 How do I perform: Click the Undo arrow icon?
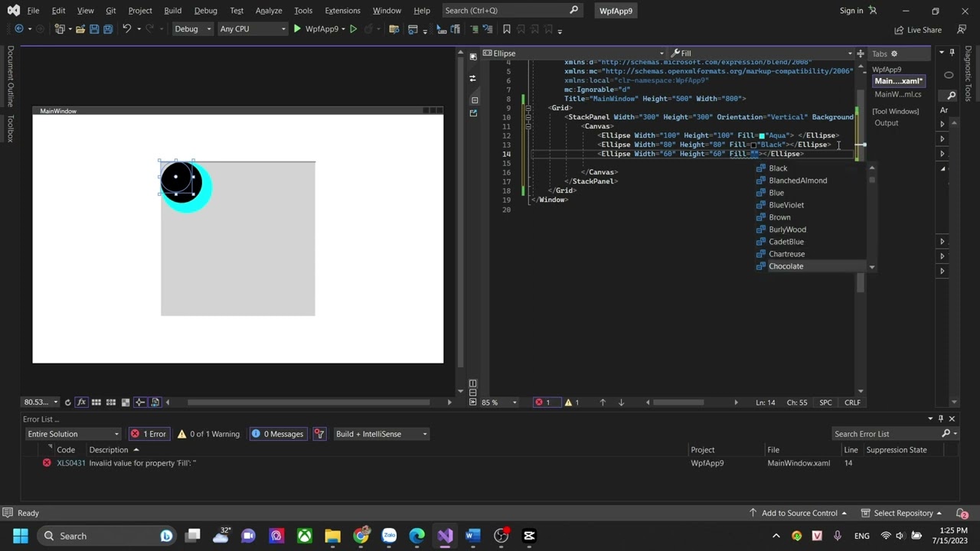click(126, 29)
